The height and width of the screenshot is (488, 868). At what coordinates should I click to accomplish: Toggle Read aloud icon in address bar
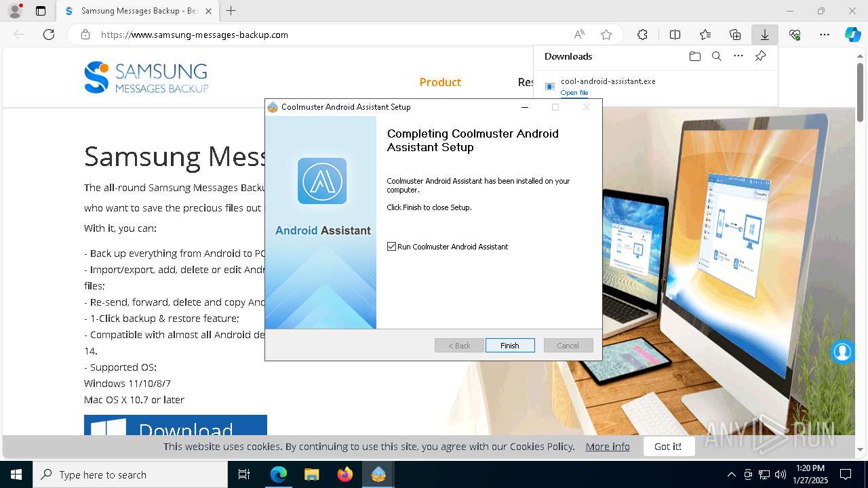click(579, 35)
